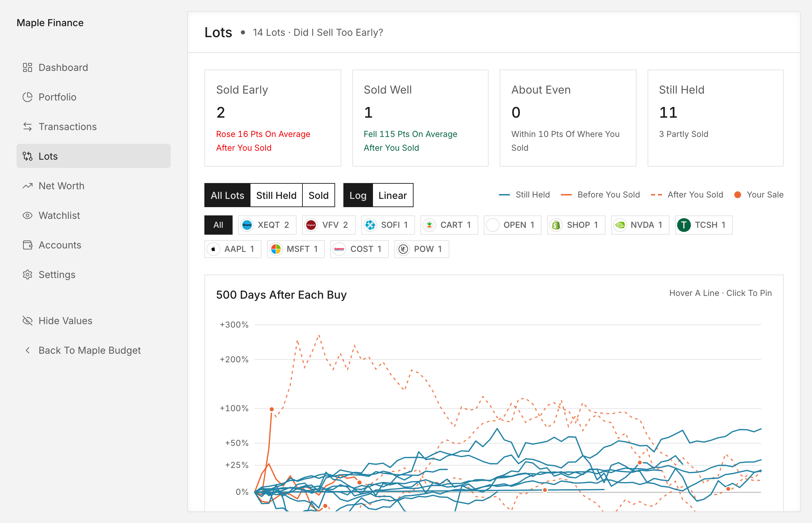Open the Sold Well summary card
Screen dimensions: 812x523
pyautogui.click(x=420, y=118)
